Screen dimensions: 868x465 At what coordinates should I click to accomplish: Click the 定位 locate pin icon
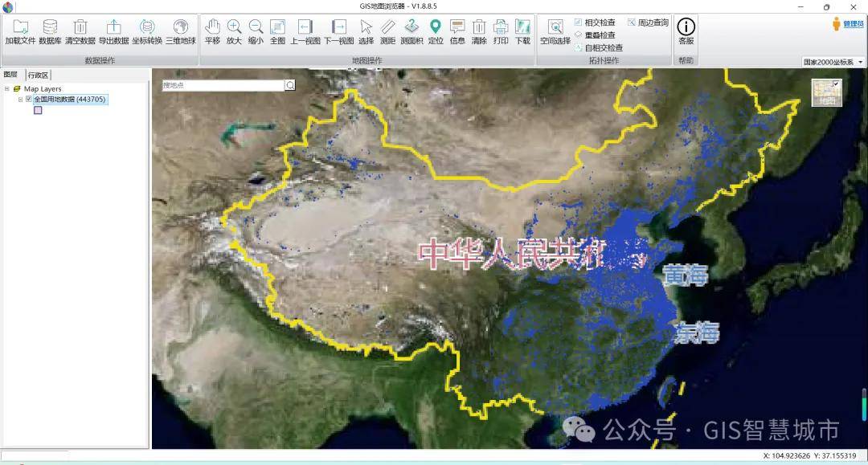[436, 31]
